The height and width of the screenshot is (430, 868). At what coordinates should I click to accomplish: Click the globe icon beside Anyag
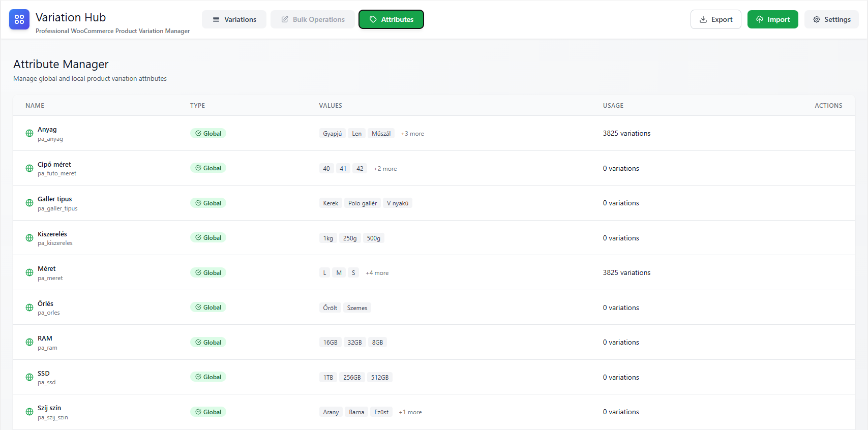[x=29, y=133]
